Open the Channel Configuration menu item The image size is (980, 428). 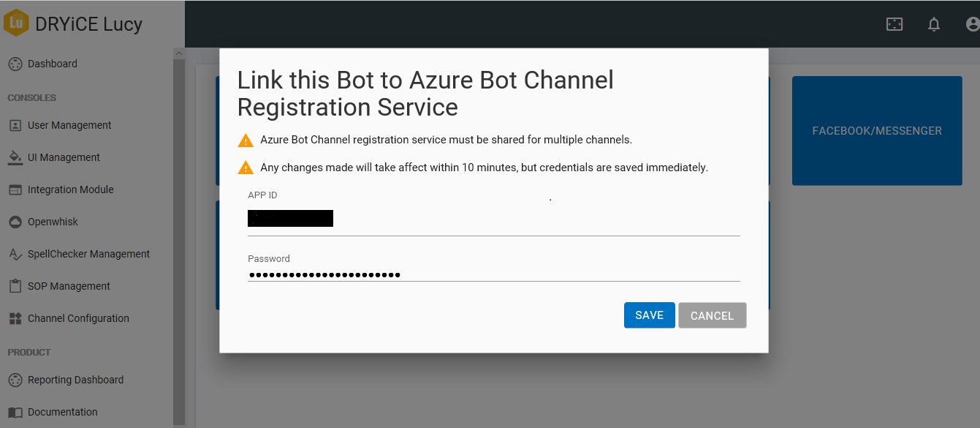pos(78,318)
